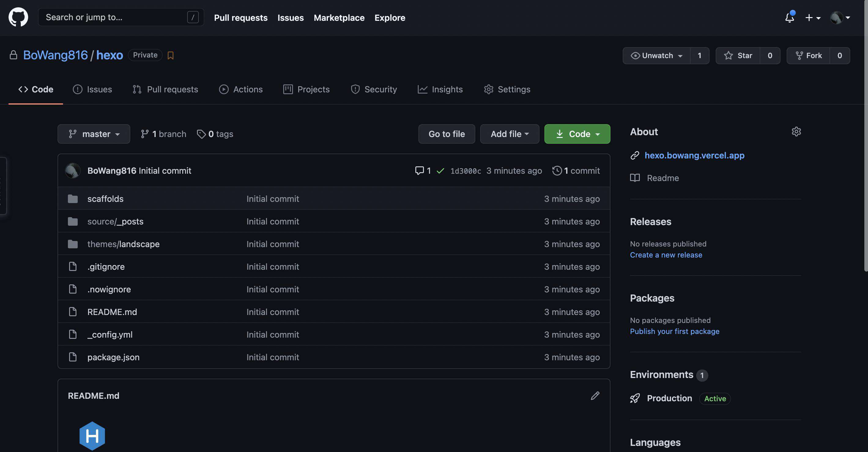Click the tag icon beside 0 tags

[201, 134]
